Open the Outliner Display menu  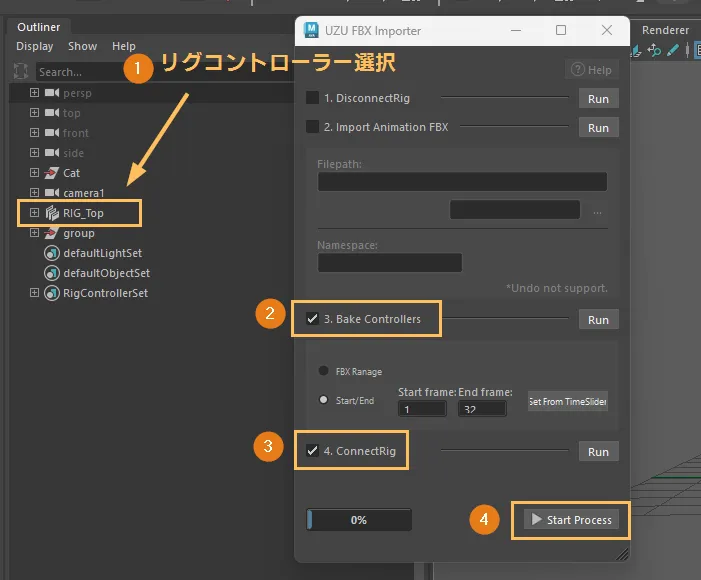pyautogui.click(x=34, y=46)
